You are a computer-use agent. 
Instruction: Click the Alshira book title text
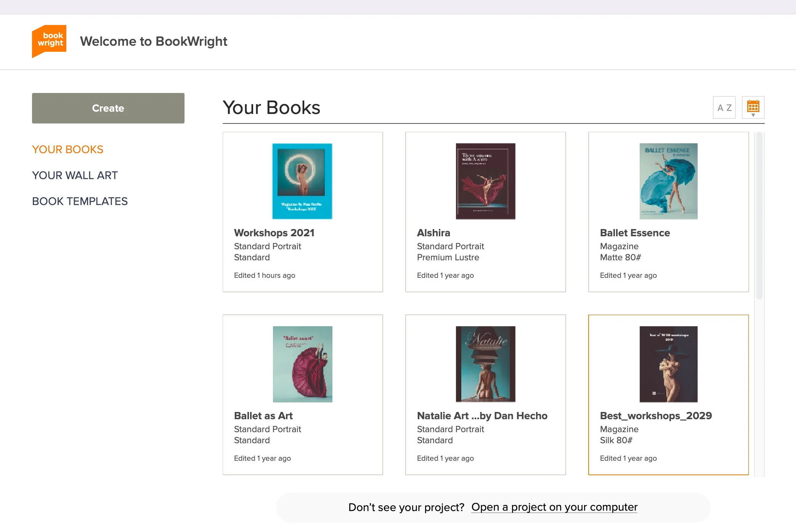(x=433, y=233)
